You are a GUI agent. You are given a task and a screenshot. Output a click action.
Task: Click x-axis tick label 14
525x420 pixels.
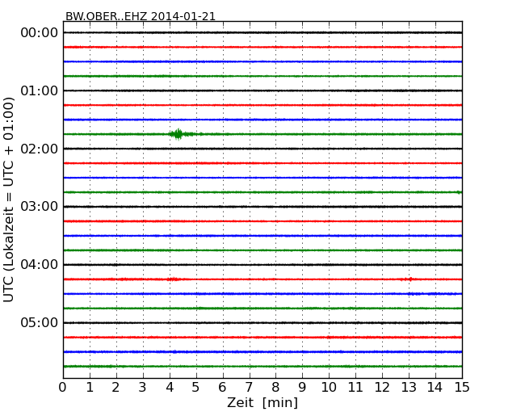tap(435, 387)
